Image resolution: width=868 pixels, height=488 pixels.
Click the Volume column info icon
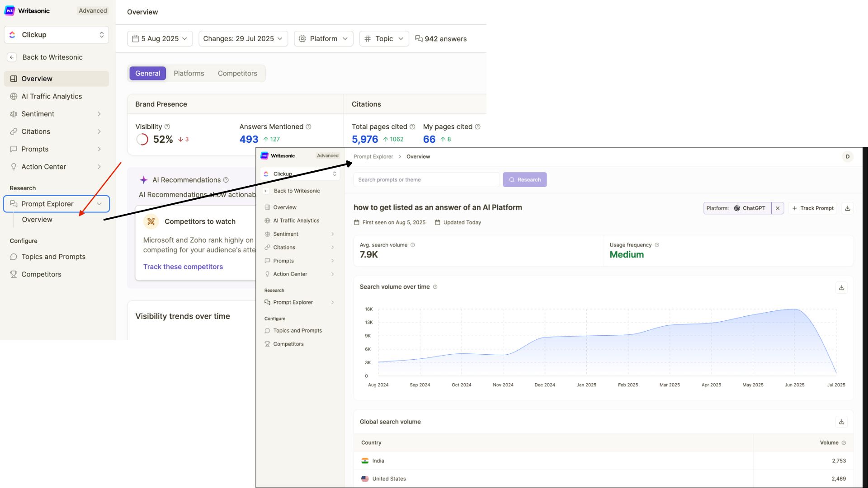pyautogui.click(x=844, y=443)
